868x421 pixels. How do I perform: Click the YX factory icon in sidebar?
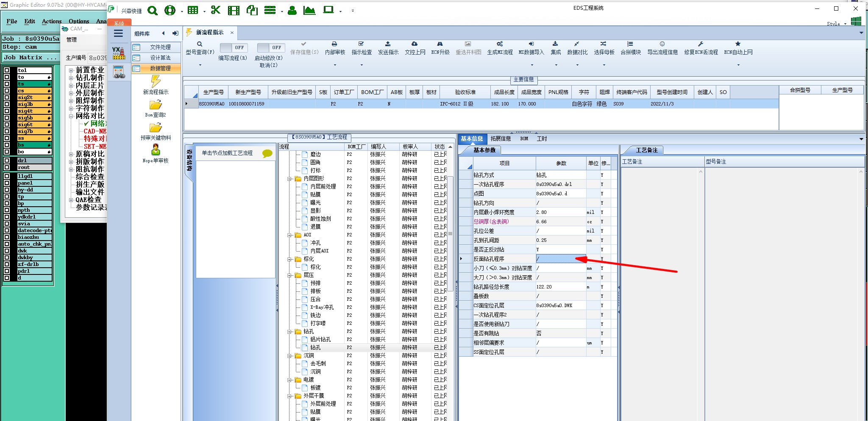(x=119, y=53)
